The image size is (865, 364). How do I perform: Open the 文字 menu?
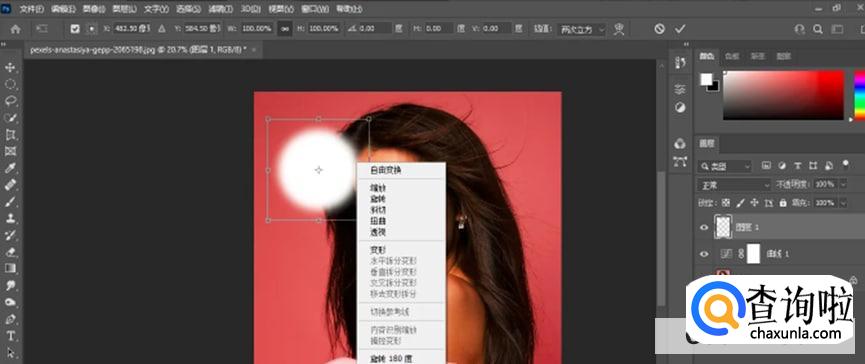156,9
